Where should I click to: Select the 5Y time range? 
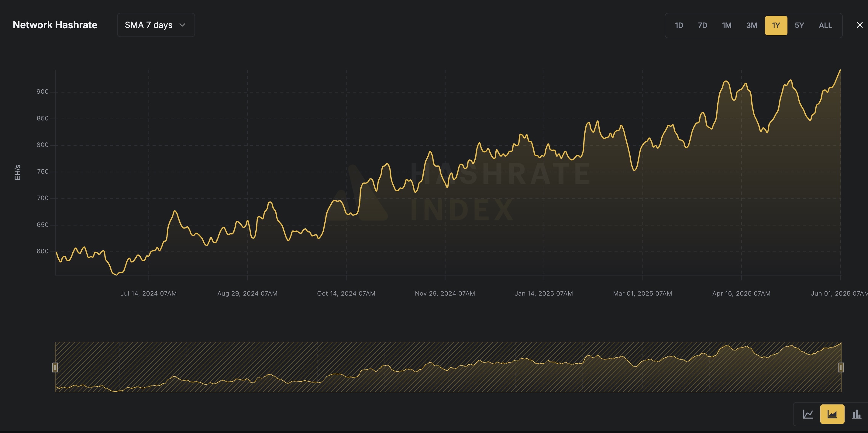(799, 26)
